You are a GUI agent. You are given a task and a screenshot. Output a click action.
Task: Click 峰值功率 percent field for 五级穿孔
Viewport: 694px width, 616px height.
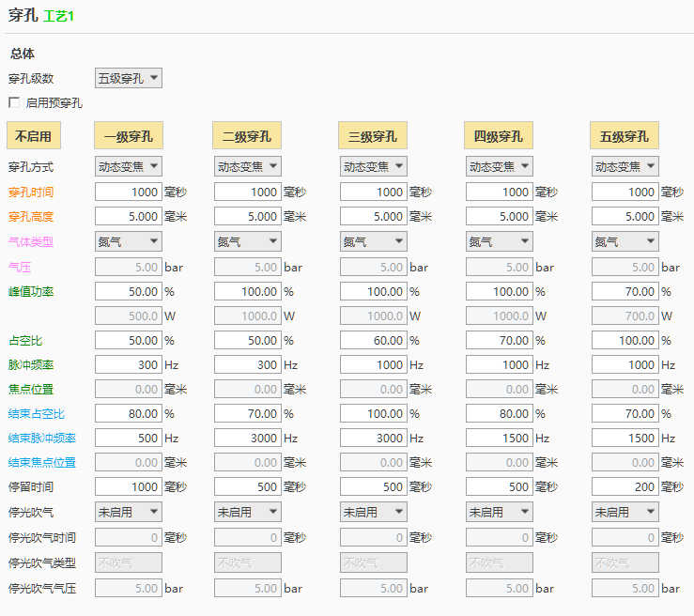pos(625,292)
